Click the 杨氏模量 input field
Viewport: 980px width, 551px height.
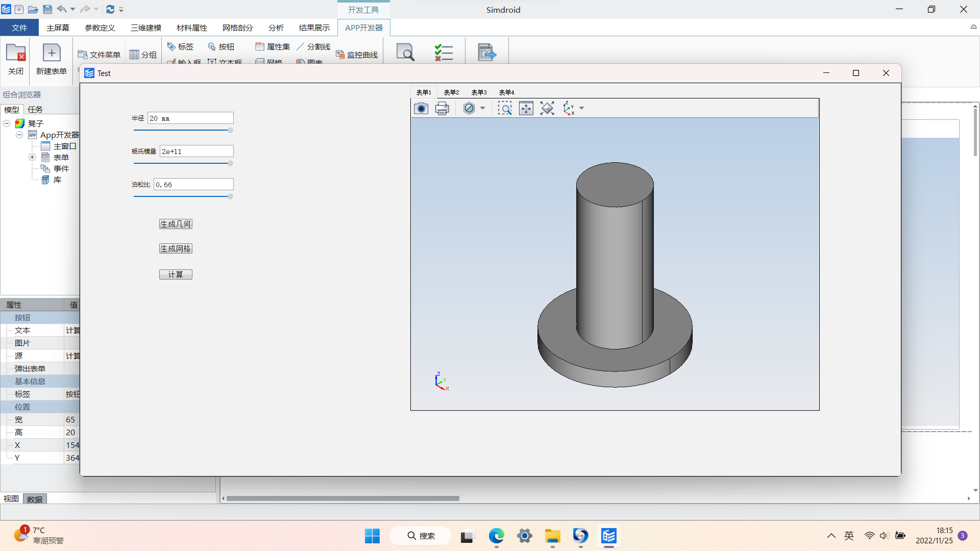click(197, 151)
